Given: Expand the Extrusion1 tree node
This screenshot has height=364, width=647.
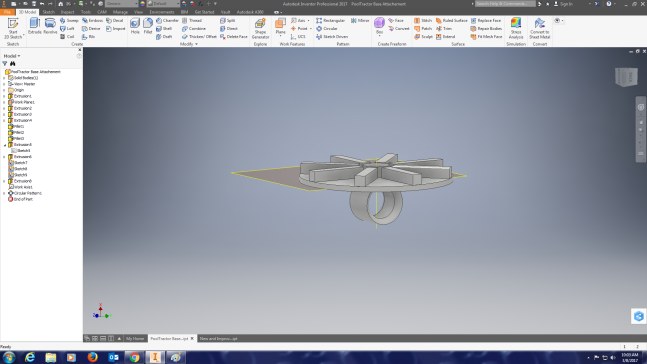Looking at the screenshot, I should tap(4, 96).
